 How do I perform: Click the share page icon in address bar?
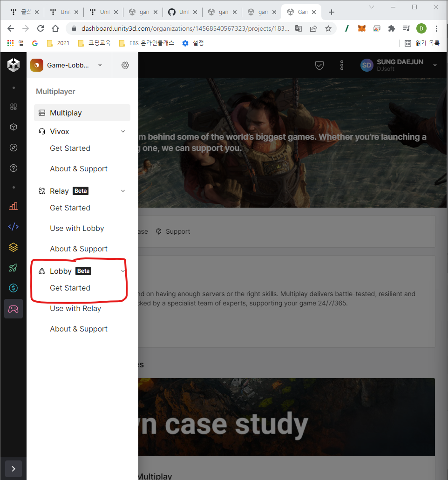pyautogui.click(x=313, y=28)
